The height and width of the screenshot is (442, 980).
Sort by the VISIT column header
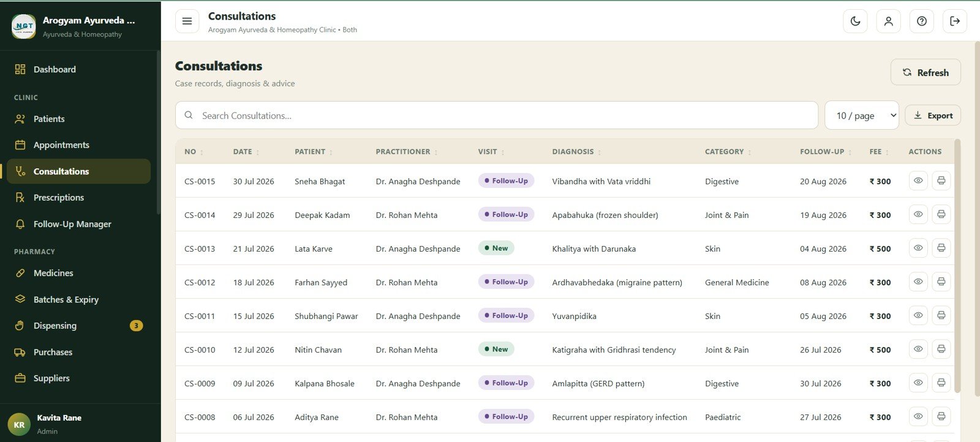point(491,152)
